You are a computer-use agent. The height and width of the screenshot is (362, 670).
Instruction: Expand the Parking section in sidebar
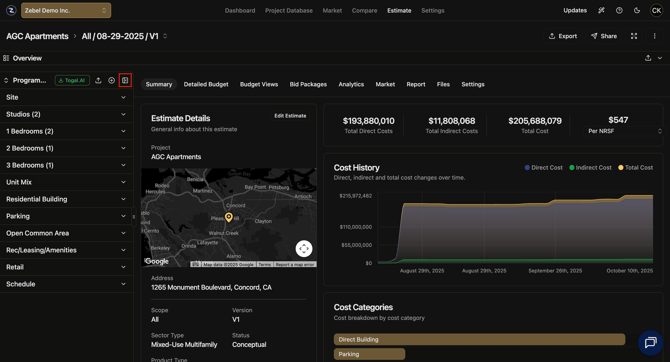66,216
